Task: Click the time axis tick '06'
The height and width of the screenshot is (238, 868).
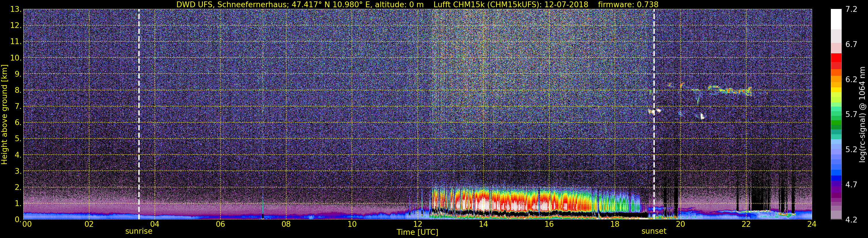Action: click(220, 224)
